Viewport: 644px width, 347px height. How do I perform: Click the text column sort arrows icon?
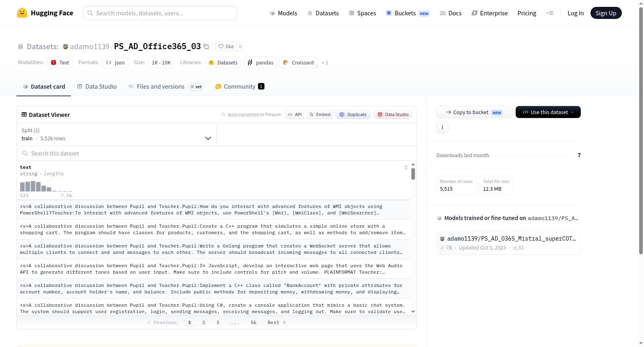coord(406,167)
